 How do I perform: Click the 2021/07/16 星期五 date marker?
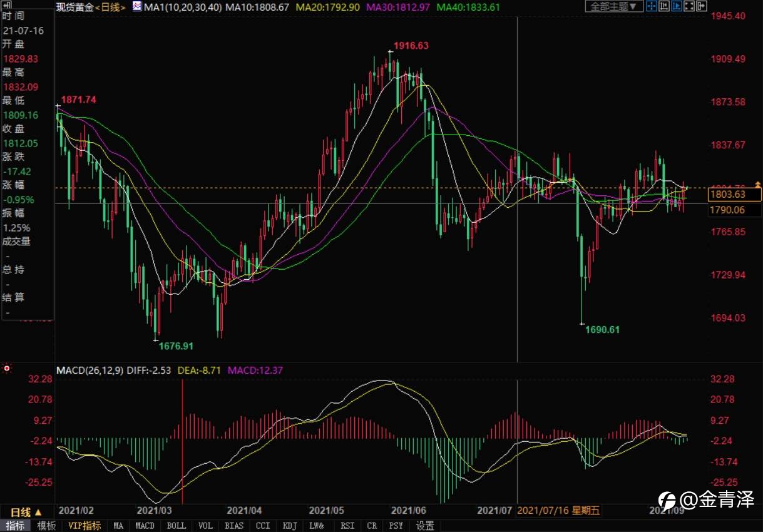pos(559,511)
